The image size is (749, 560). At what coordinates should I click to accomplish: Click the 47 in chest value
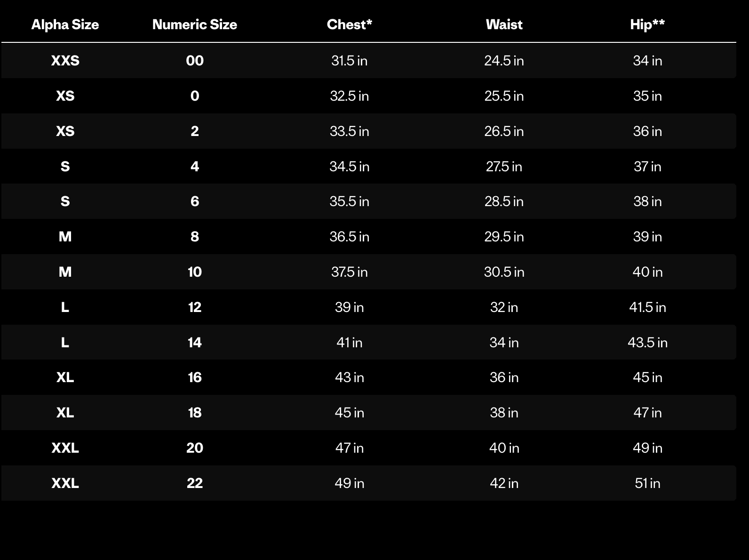click(349, 448)
